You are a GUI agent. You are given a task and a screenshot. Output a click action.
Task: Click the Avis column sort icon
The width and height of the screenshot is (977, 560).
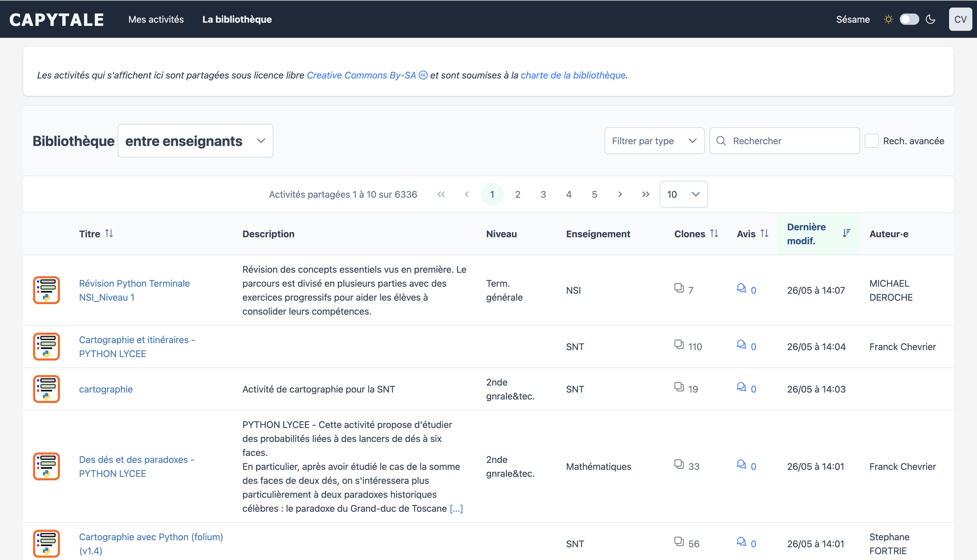pos(764,233)
